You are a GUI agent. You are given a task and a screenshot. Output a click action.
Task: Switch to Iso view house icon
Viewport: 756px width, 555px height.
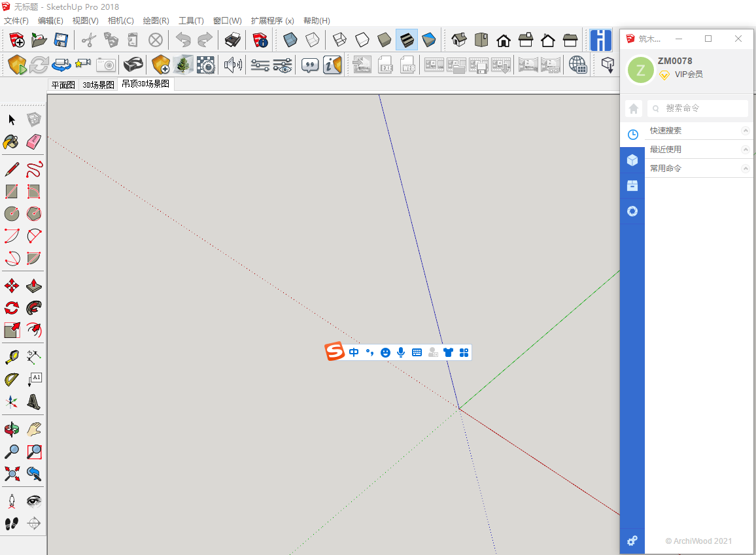(459, 40)
